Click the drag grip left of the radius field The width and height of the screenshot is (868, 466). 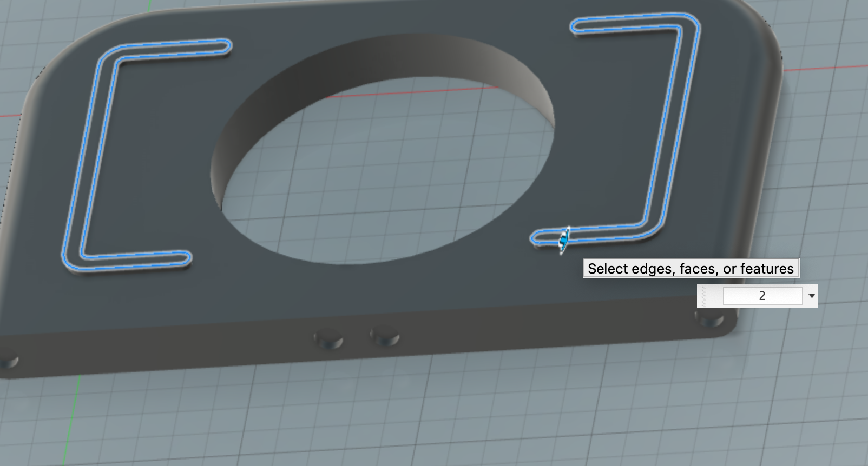click(704, 296)
